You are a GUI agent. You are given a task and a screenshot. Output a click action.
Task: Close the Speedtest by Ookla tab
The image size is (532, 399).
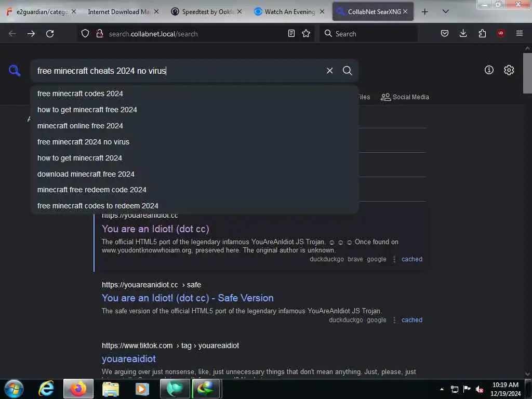coord(240,12)
